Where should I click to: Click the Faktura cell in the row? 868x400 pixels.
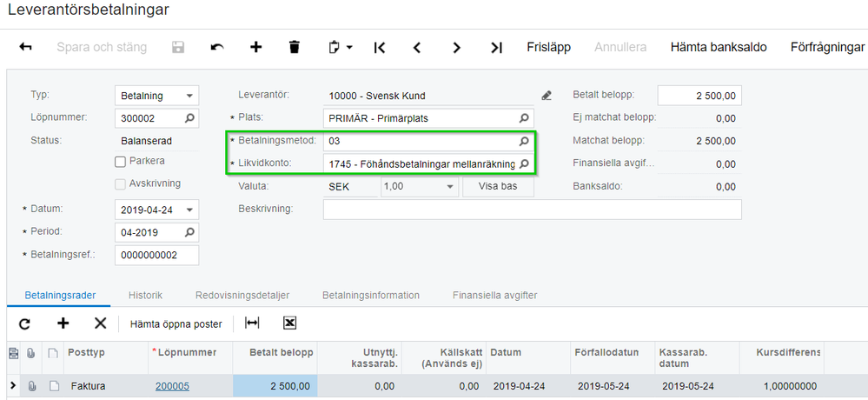[x=106, y=386]
